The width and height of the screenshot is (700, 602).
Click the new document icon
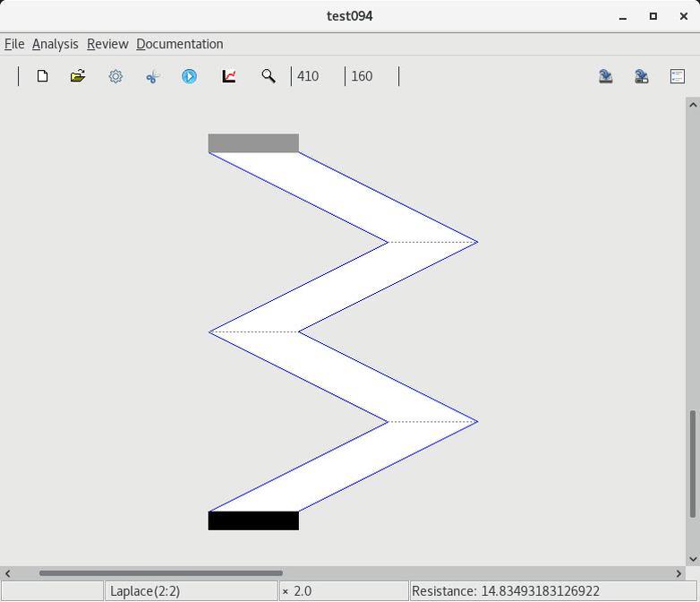42,76
